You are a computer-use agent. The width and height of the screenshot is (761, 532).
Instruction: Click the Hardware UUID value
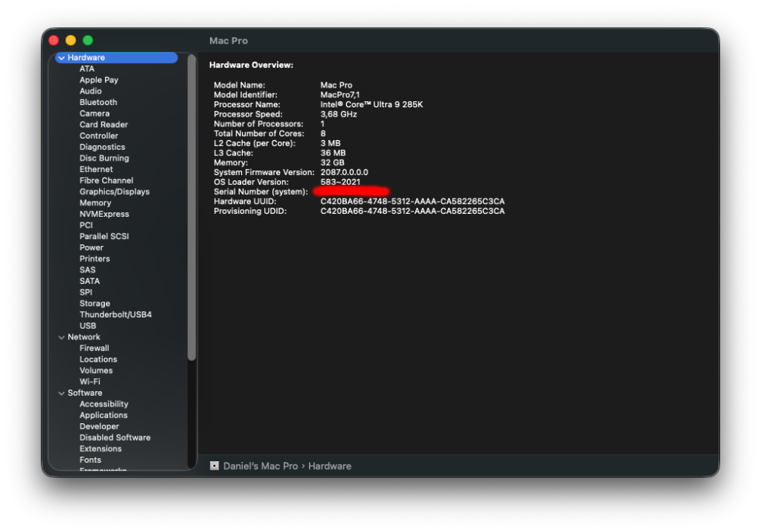coord(412,202)
